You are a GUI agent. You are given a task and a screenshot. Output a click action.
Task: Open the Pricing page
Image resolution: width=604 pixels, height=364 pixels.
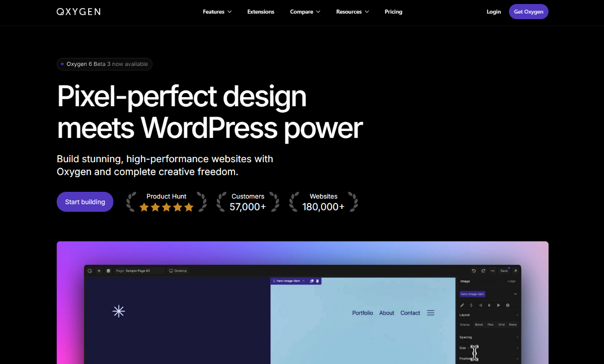[393, 12]
